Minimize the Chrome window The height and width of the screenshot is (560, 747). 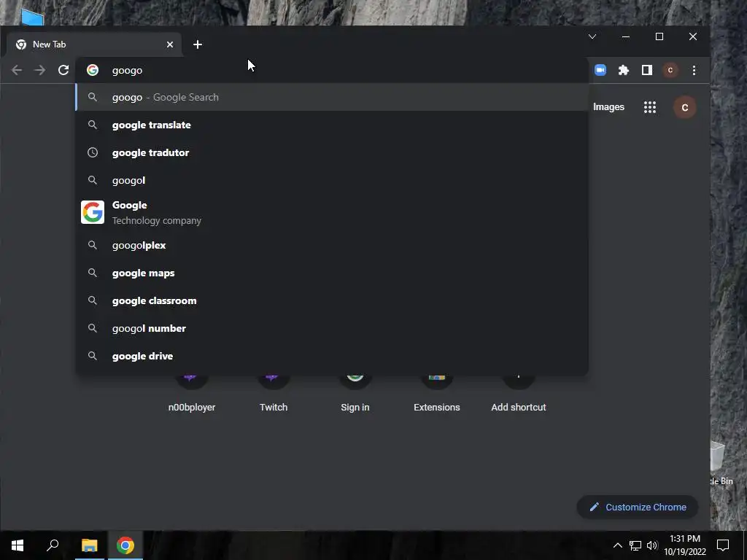626,36
